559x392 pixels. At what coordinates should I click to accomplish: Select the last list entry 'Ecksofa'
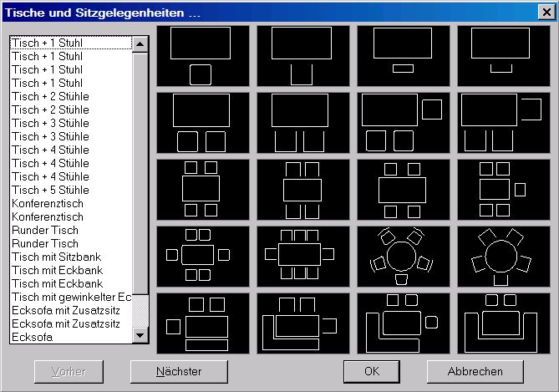click(71, 337)
